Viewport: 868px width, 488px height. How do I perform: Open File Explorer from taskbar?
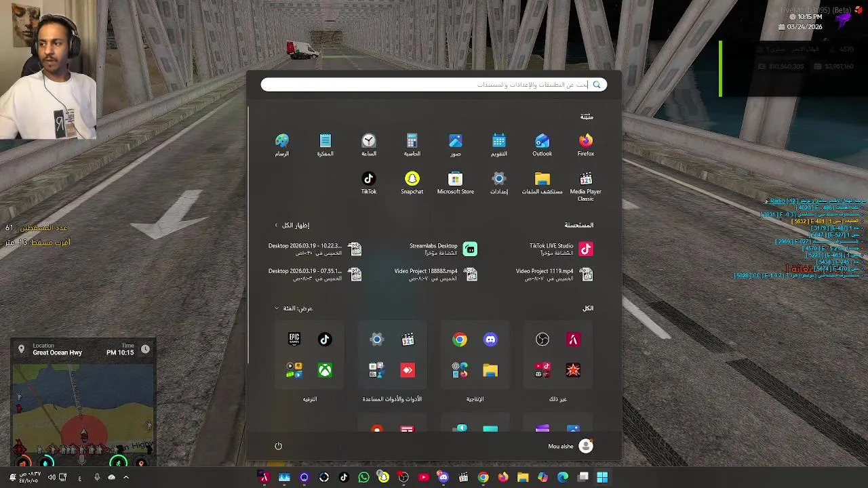(x=523, y=477)
